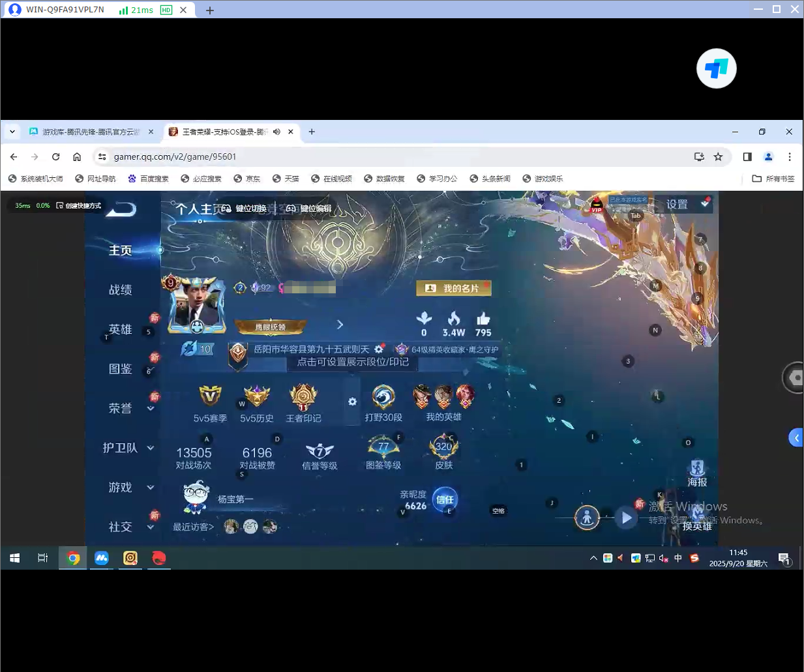
Task: Reload the browser page
Action: (x=56, y=156)
